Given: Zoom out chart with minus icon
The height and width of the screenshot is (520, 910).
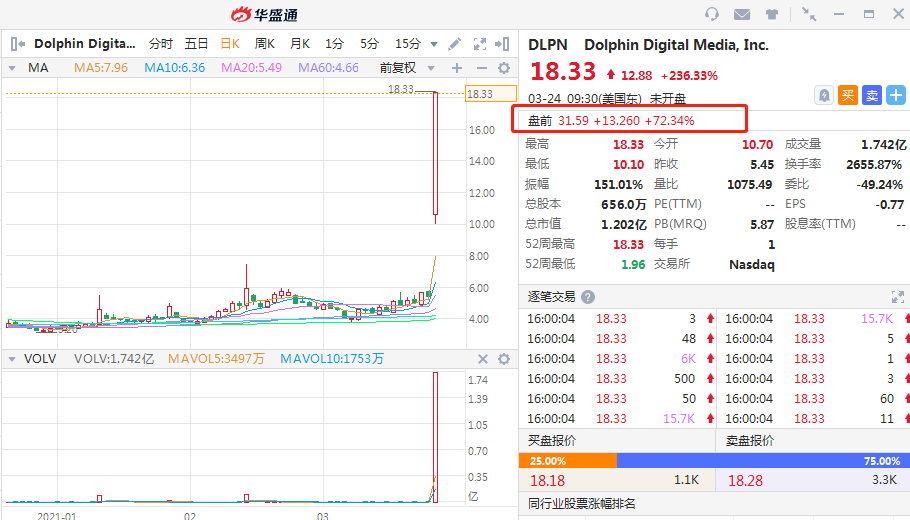Looking at the screenshot, I should 481,68.
